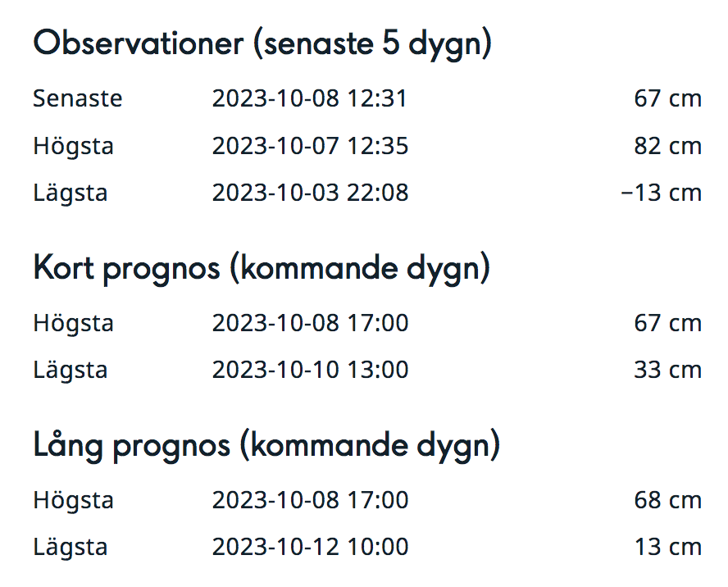Click the latest observation value 67 cm
Image resolution: width=728 pixels, height=587 pixels.
click(667, 98)
